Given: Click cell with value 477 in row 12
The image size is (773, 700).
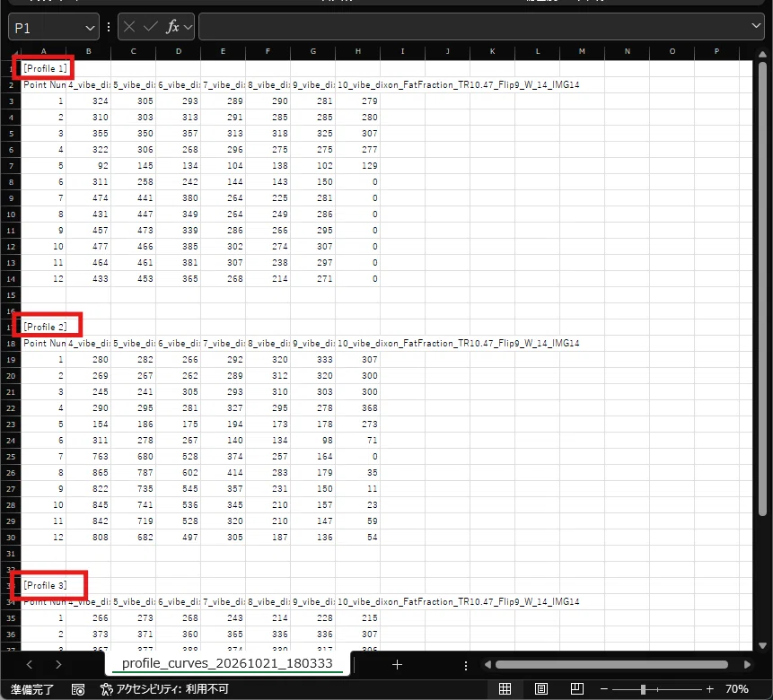Looking at the screenshot, I should click(89, 247).
